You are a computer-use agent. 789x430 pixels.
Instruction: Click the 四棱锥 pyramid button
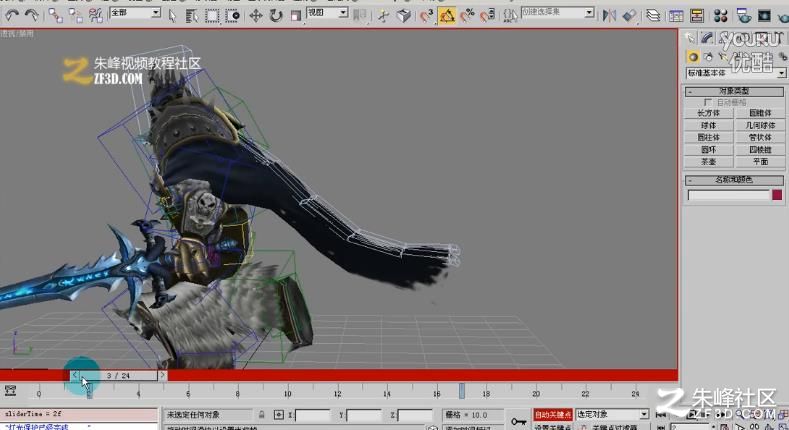[760, 149]
